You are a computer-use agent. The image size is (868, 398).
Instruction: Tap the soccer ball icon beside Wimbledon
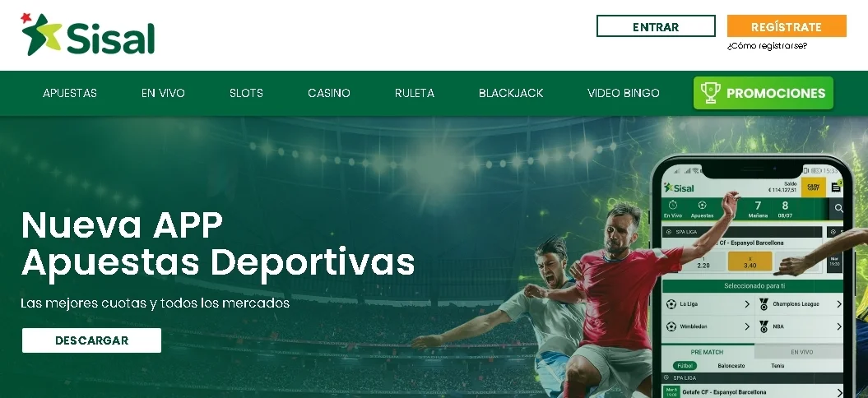click(671, 326)
